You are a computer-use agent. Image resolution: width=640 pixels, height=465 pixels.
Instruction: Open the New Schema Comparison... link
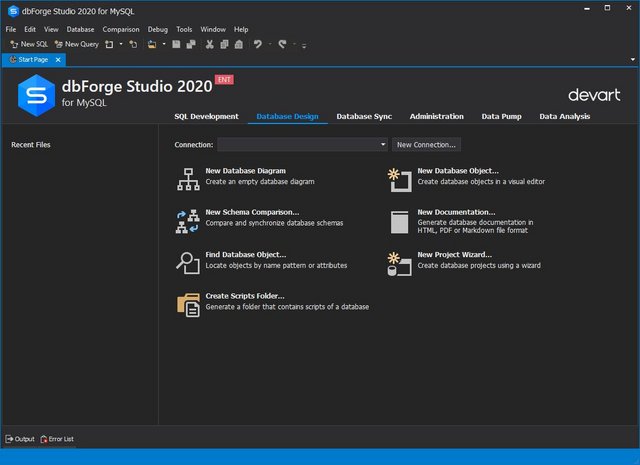click(252, 212)
